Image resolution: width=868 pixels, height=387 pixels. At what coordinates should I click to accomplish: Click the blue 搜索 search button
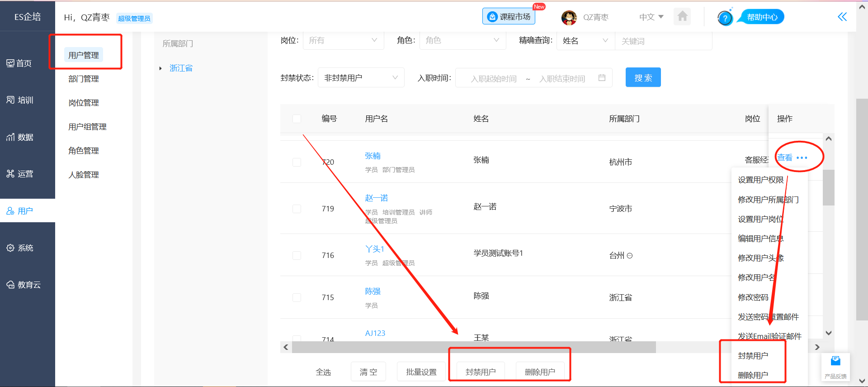tap(643, 77)
